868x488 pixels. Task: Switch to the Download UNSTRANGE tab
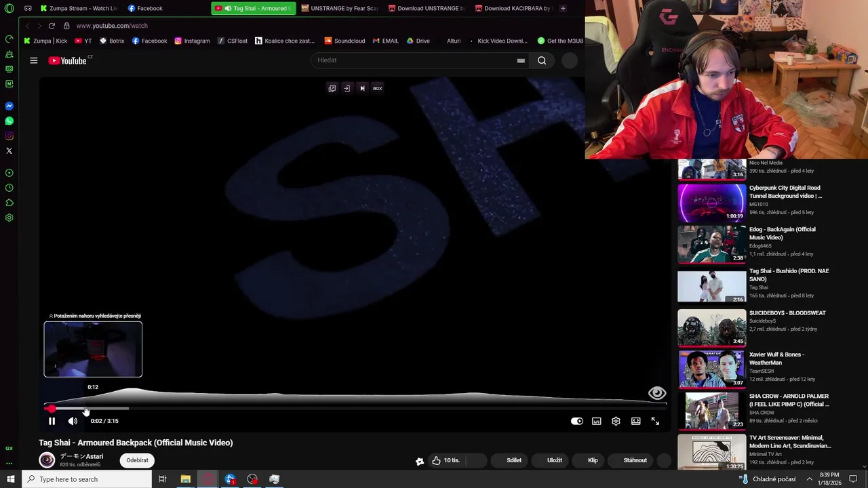pyautogui.click(x=427, y=8)
